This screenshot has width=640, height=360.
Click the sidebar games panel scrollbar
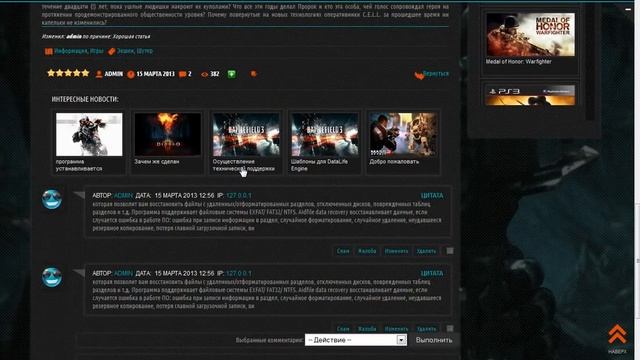590,63
